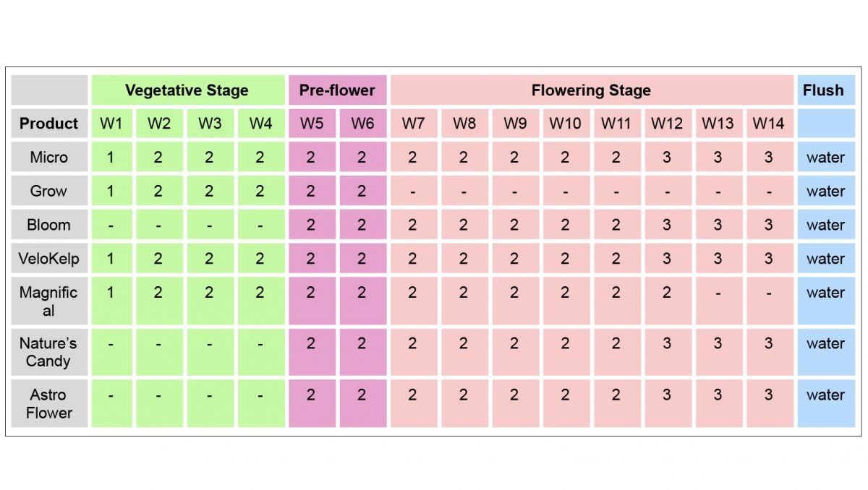
Task: Click the W6 week header cell
Action: (x=362, y=124)
